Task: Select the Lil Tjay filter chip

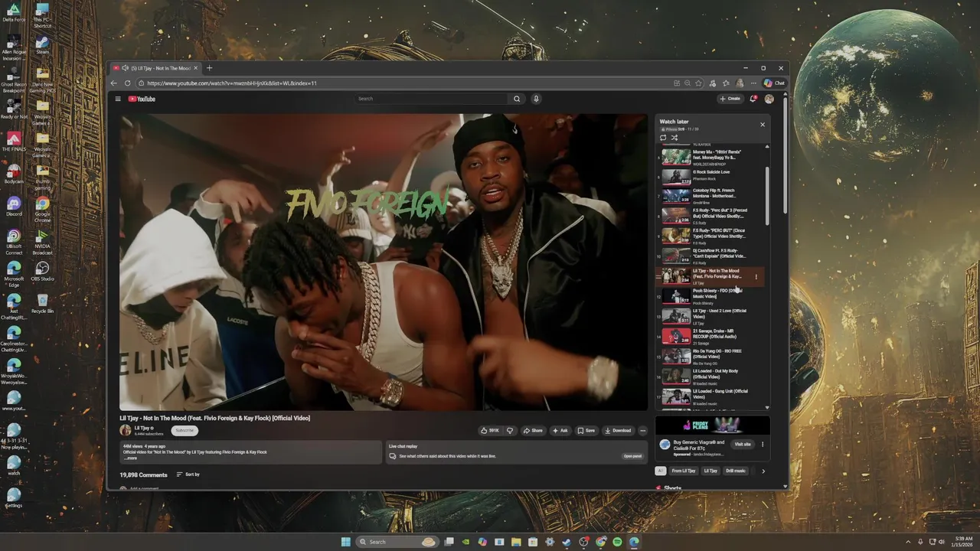Action: (710, 471)
